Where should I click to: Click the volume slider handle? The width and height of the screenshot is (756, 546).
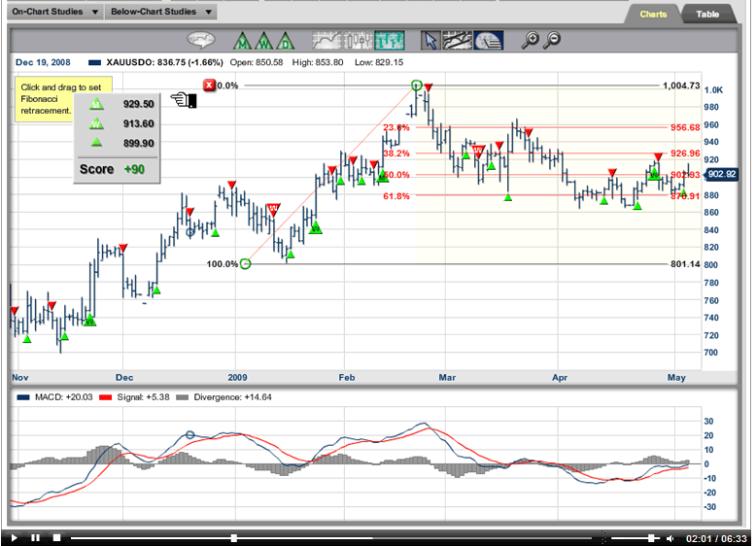click(x=651, y=538)
